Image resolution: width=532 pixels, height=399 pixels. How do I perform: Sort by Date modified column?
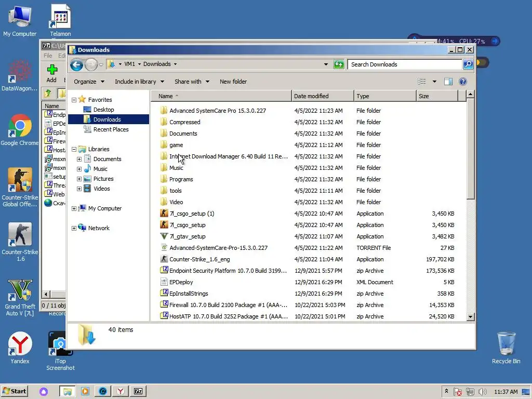[x=322, y=96]
